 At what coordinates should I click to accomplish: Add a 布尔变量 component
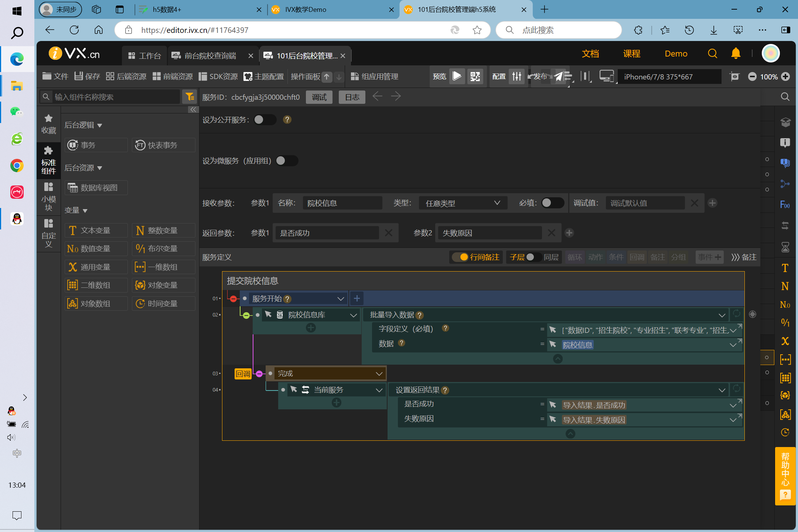click(x=163, y=249)
